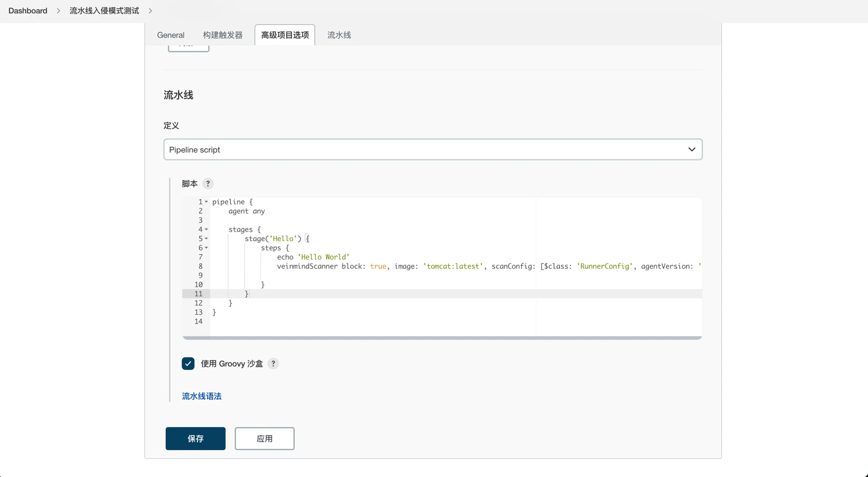Open the 流水线语法 link
This screenshot has width=868, height=477.
point(202,396)
